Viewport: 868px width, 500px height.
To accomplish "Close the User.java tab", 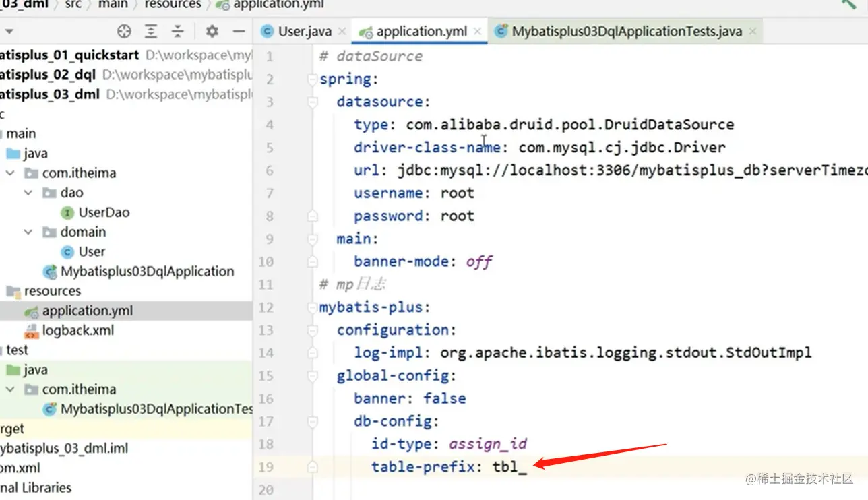I will [x=342, y=32].
